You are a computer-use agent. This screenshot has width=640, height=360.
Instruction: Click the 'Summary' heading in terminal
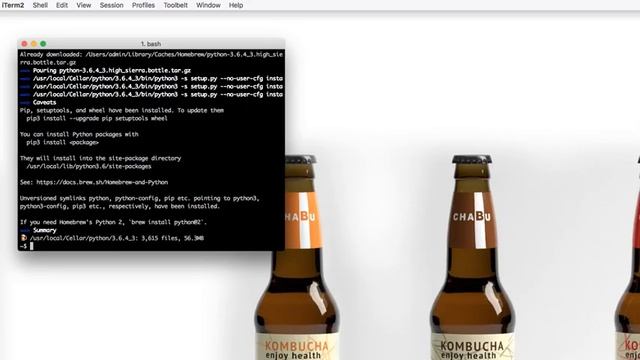44,230
